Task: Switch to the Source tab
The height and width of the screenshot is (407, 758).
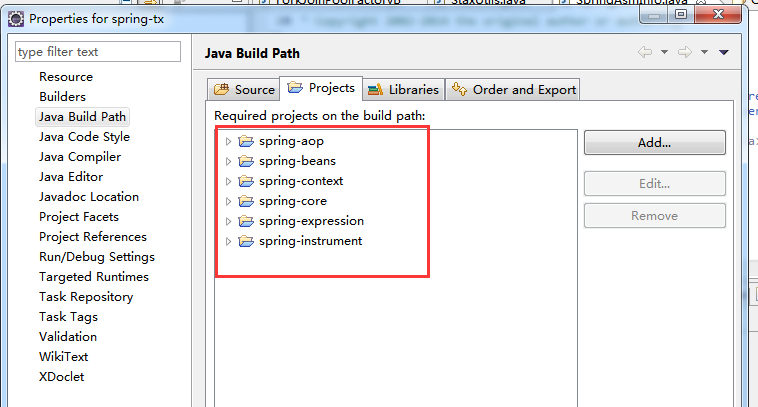Action: click(244, 89)
